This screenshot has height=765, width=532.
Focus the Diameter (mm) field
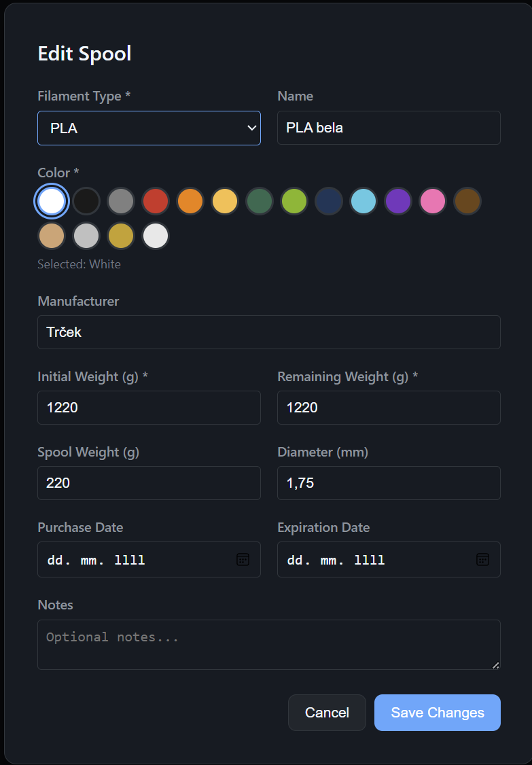tap(389, 483)
